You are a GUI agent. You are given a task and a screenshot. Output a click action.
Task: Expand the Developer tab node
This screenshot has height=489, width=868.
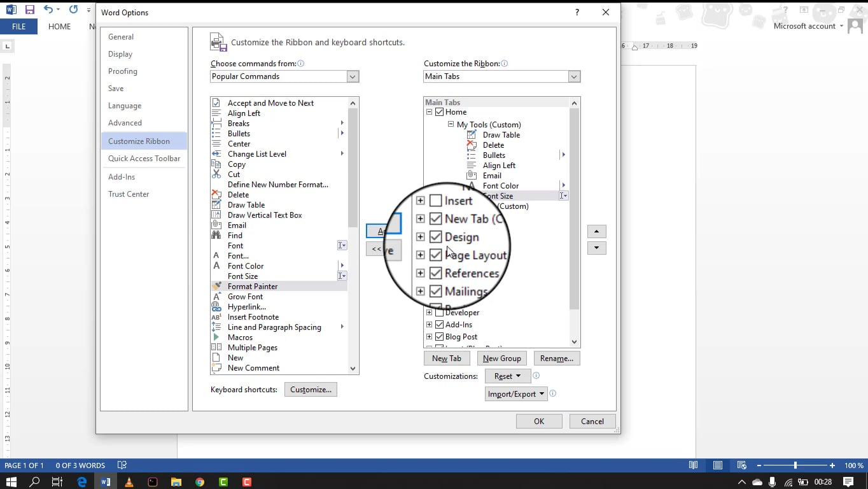tap(429, 313)
